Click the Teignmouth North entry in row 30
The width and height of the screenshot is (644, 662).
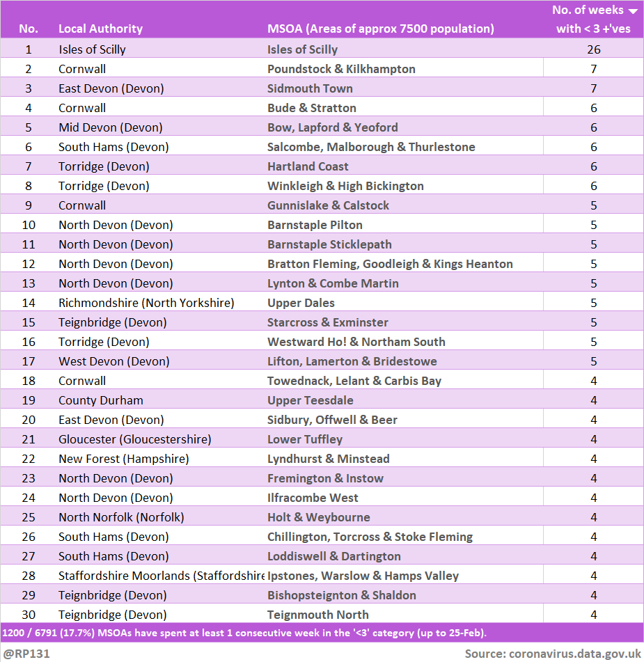(x=317, y=615)
